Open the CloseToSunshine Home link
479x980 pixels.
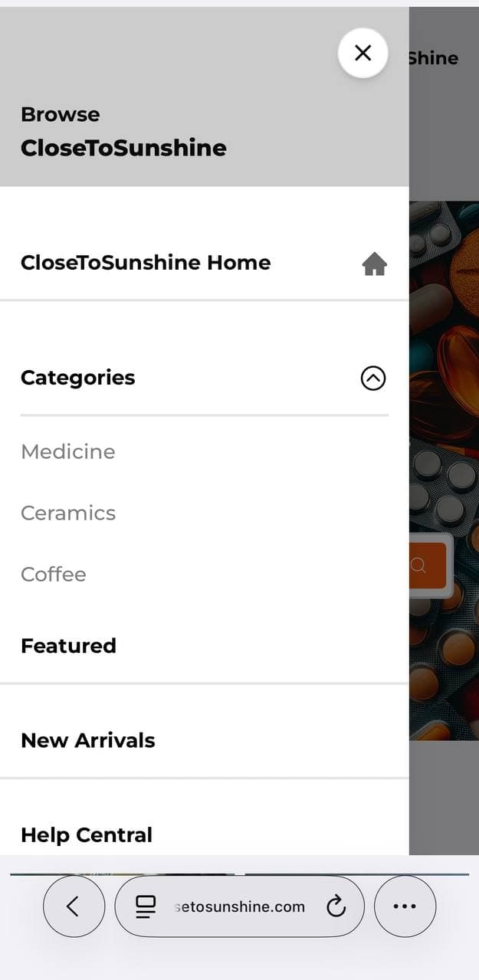coord(146,263)
